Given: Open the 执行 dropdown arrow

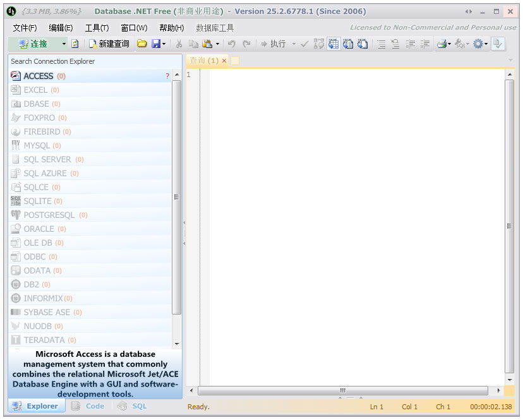Looking at the screenshot, I should click(x=294, y=44).
